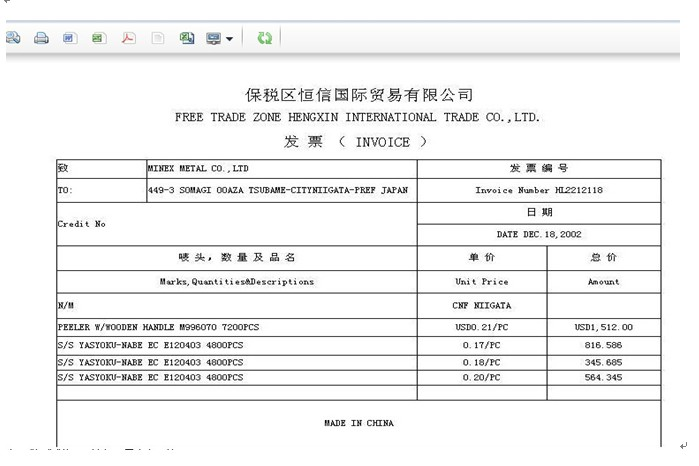Click the Marks, Quantities & Descriptions header

point(237,282)
